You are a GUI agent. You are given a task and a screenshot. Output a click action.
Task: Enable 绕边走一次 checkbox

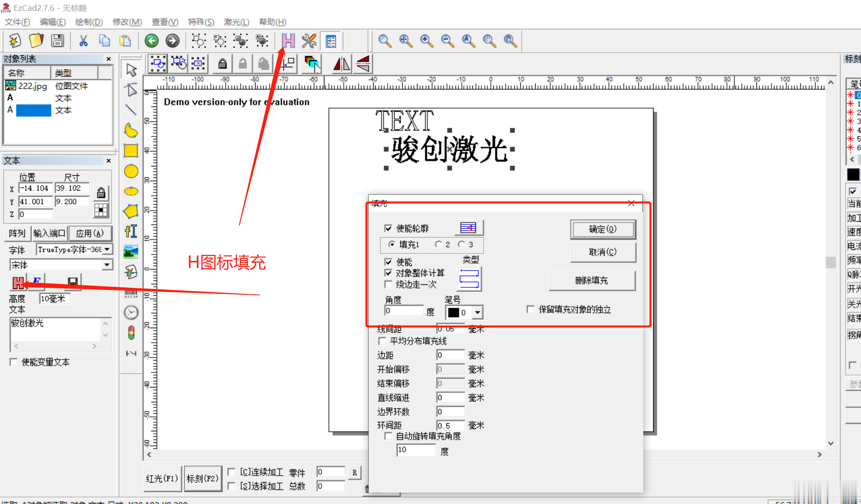pos(388,284)
